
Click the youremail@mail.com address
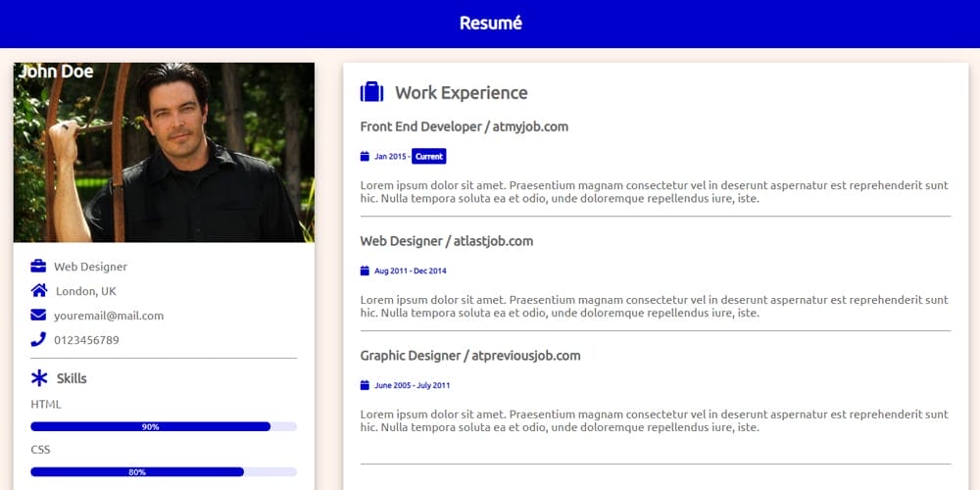click(109, 316)
